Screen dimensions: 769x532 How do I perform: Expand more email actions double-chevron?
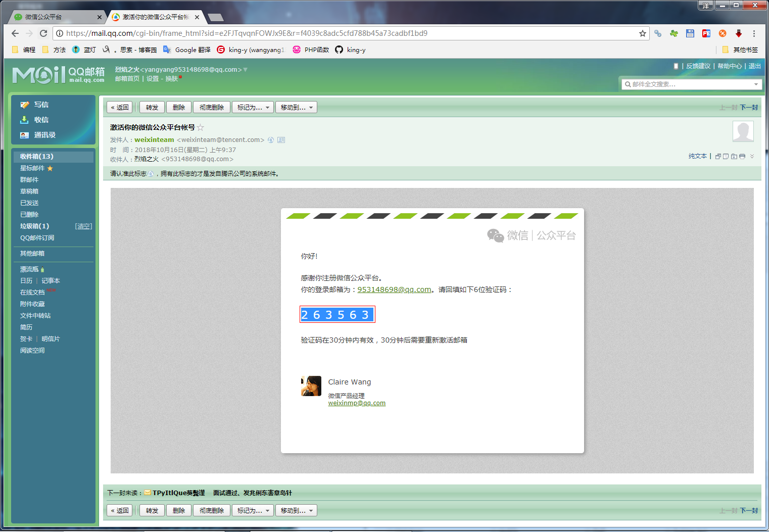tap(752, 156)
